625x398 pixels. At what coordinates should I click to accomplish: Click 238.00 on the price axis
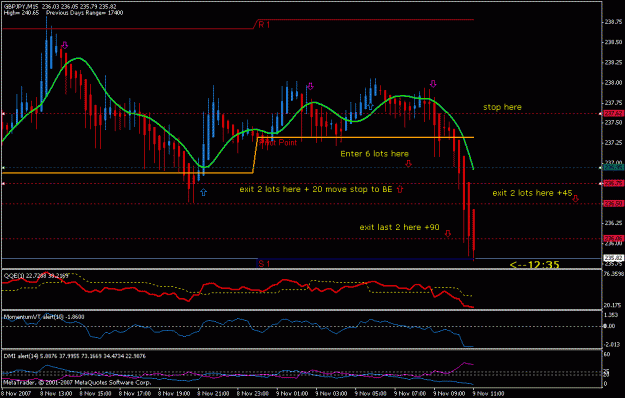[x=613, y=83]
